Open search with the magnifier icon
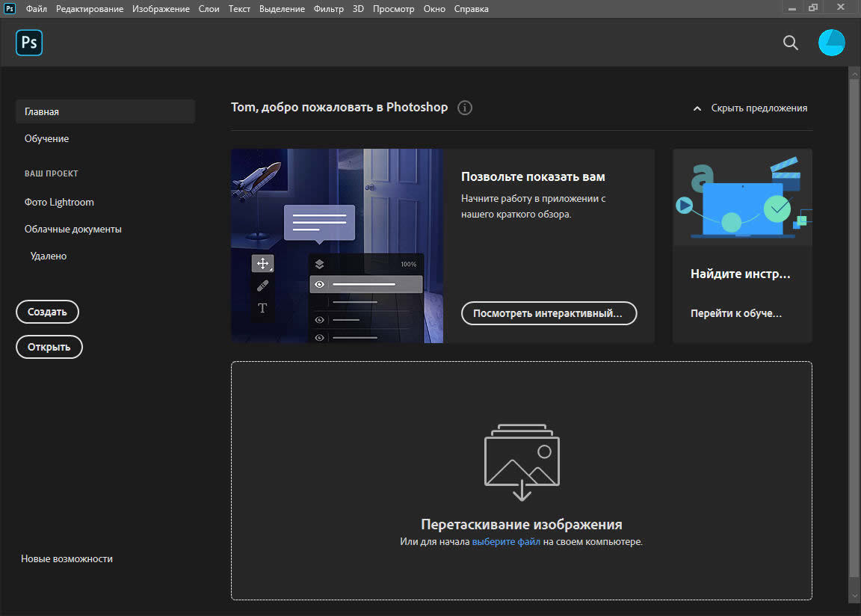 click(790, 43)
